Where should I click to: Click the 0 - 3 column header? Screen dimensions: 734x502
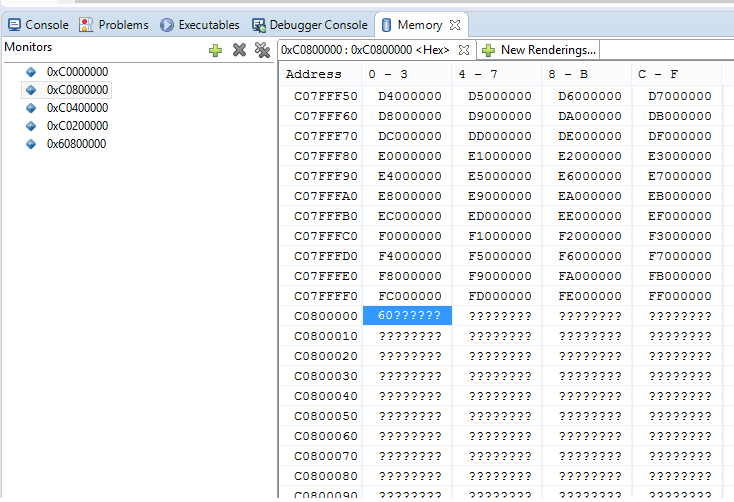tap(407, 74)
